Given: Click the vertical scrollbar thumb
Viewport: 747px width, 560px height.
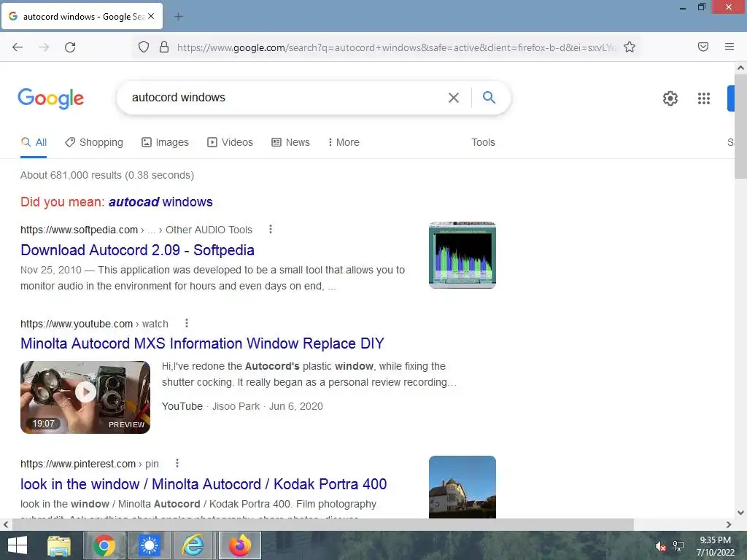Looking at the screenshot, I should [x=740, y=126].
